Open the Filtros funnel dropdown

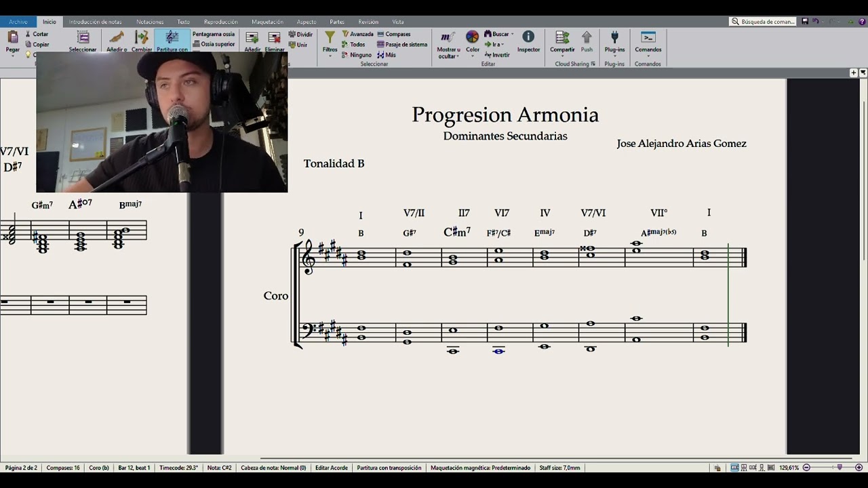[x=330, y=43]
